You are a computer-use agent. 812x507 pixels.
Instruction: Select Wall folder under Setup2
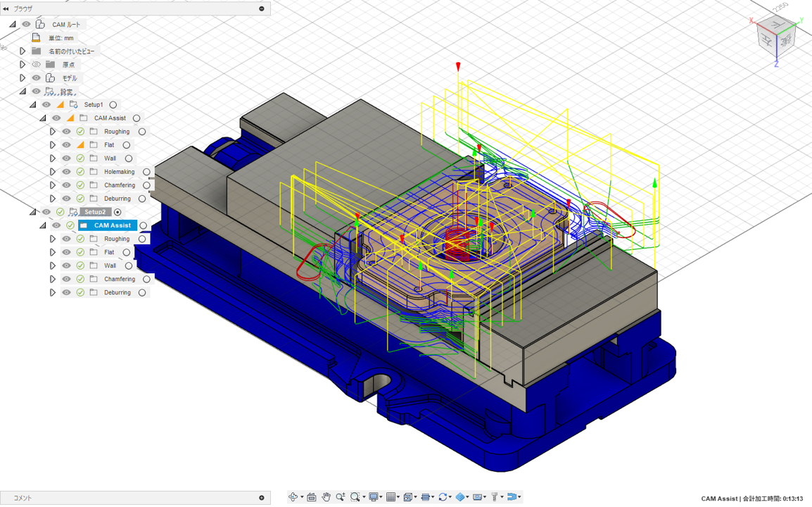[x=110, y=265]
